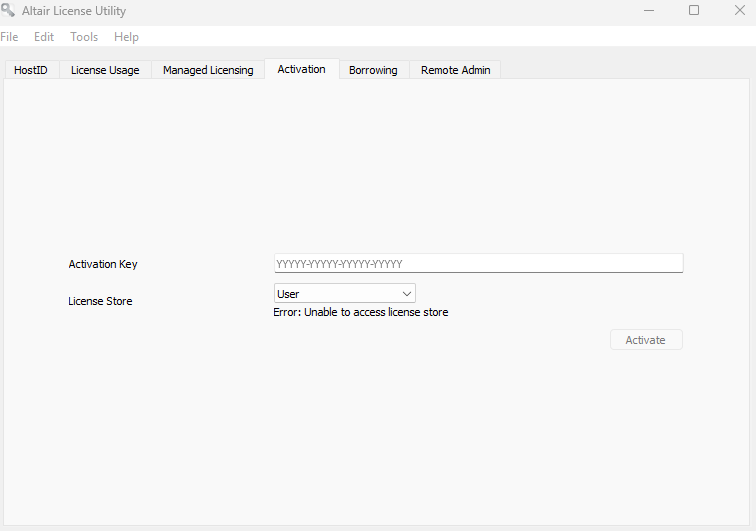Maximize the Altair License Utility window

(694, 10)
